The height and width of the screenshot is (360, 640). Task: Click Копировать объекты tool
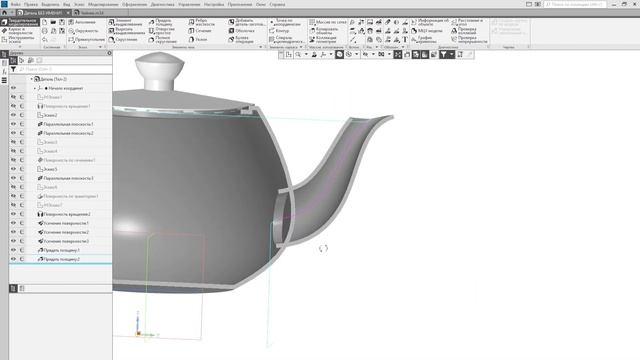(324, 31)
